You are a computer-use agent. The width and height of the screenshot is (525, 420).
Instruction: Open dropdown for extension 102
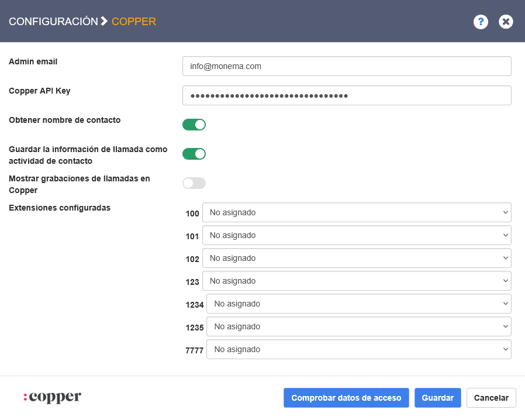tap(357, 258)
